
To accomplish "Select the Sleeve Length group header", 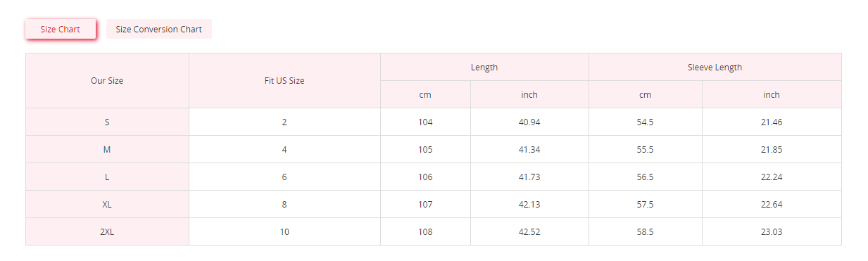I will point(715,68).
